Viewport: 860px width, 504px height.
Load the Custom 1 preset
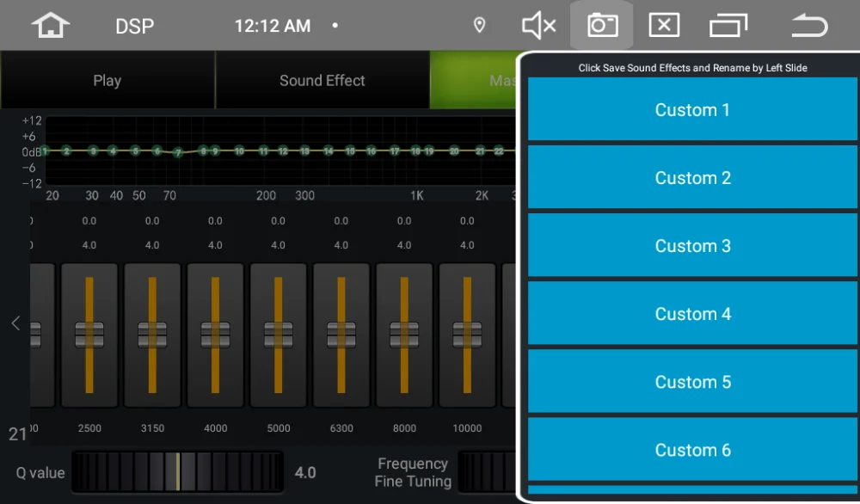(692, 109)
